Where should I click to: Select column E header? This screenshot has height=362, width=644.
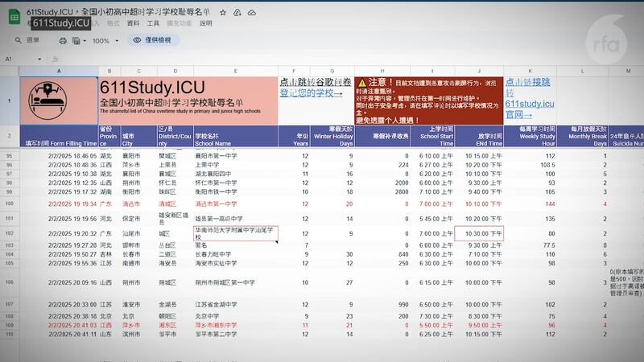click(x=236, y=71)
